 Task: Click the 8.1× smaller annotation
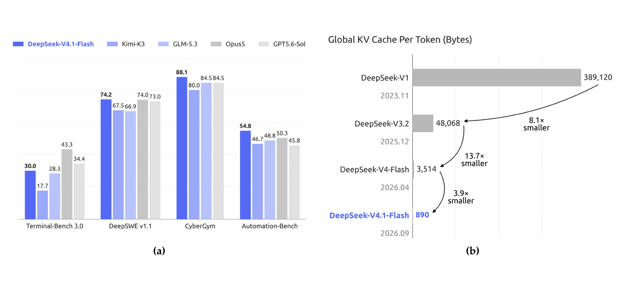point(536,124)
